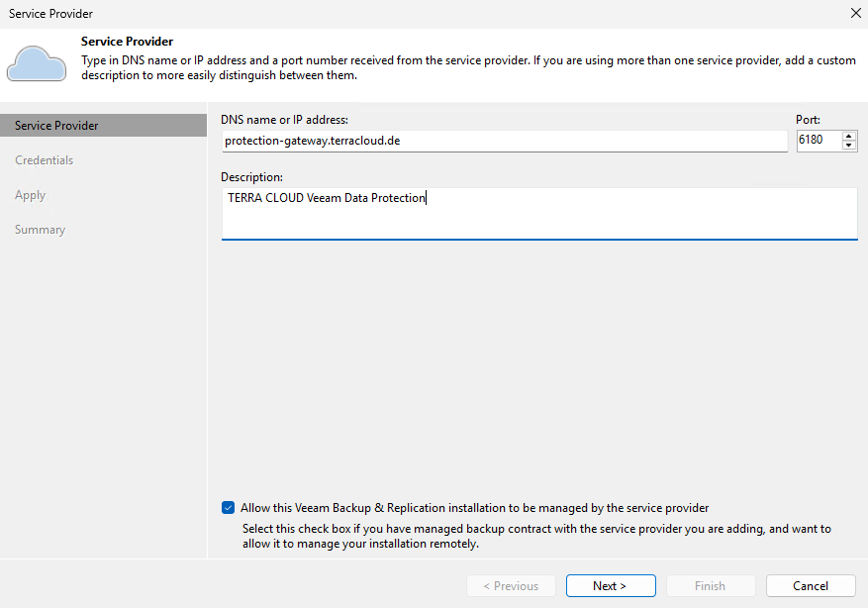Focus the Port number field
This screenshot has width=868, height=608.
(x=818, y=141)
